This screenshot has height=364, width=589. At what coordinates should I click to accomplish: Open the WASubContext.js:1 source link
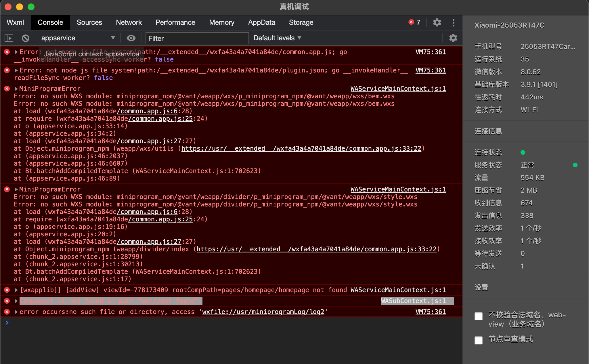point(413,301)
